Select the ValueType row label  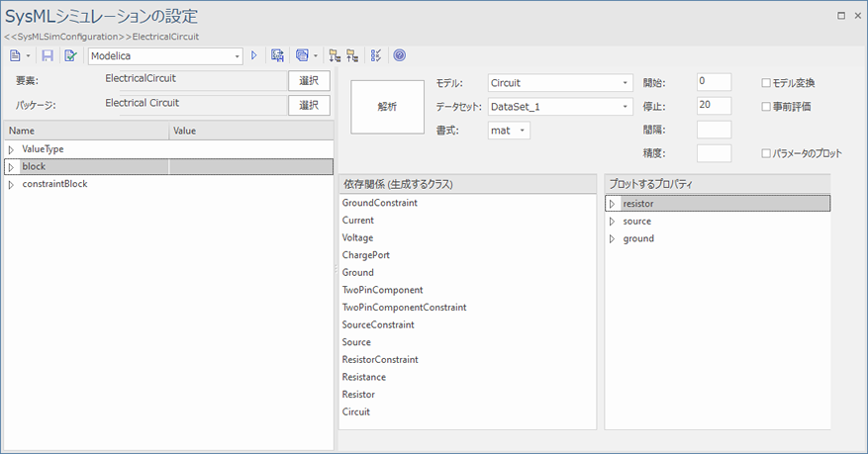[x=43, y=149]
